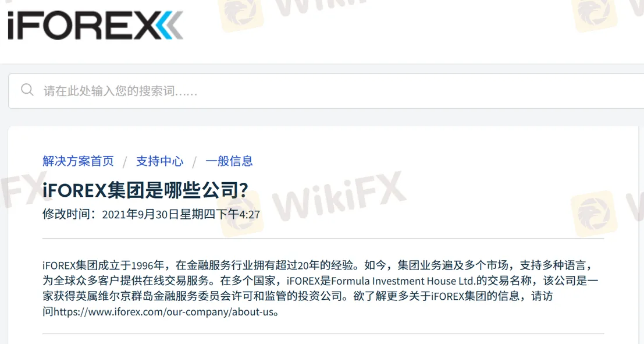The width and height of the screenshot is (644, 344).
Task: Open the 解决方案首页 breadcrumb link
Action: point(78,161)
